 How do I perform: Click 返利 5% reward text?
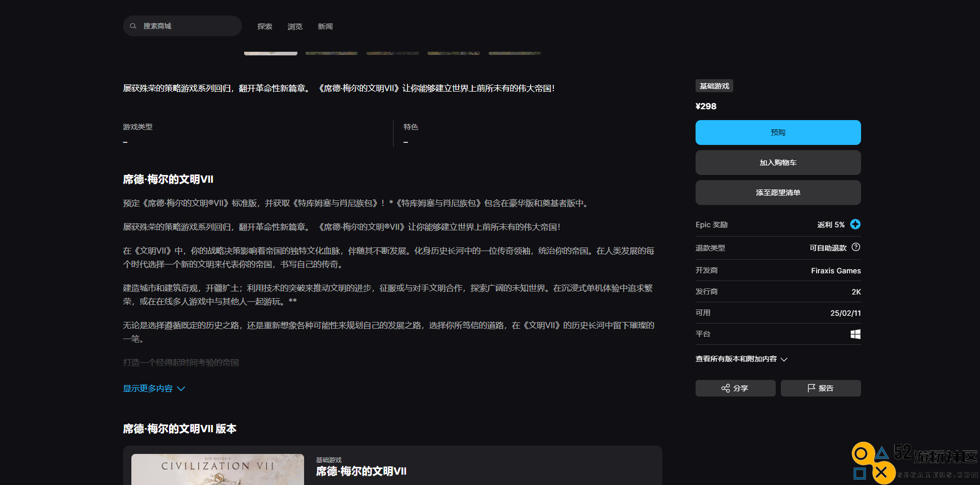(831, 225)
